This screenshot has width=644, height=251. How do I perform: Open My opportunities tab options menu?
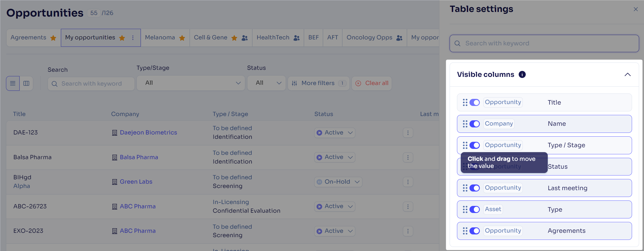click(x=133, y=38)
